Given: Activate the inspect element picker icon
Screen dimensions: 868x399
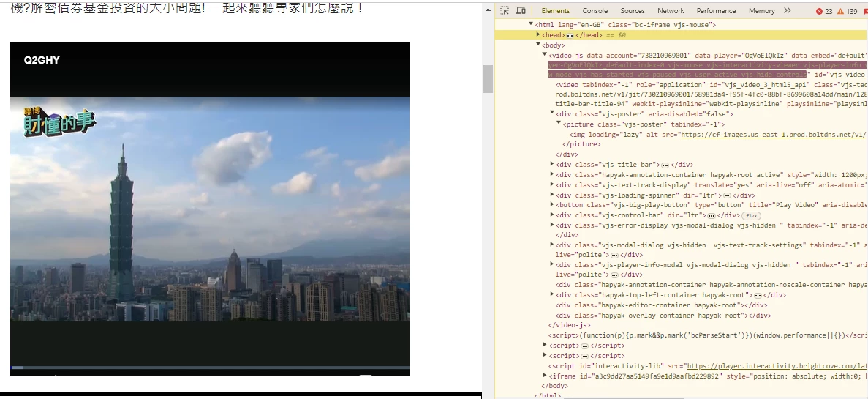Looking at the screenshot, I should pyautogui.click(x=505, y=10).
